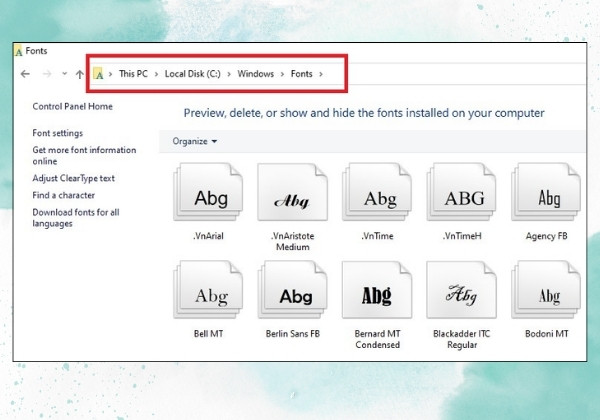The height and width of the screenshot is (420, 600).
Task: Click the Fonts folder icon in address bar
Action: [x=98, y=73]
